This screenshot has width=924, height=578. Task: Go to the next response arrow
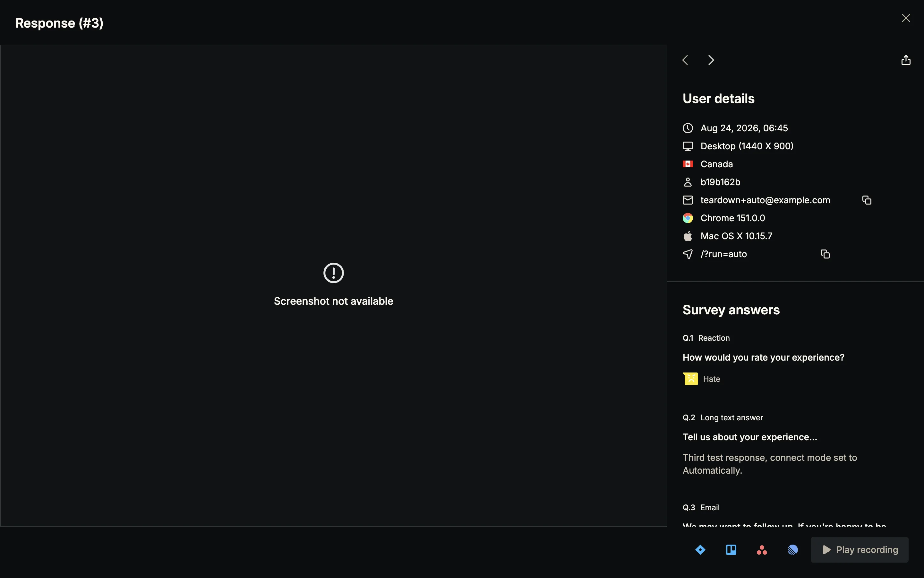pyautogui.click(x=711, y=60)
